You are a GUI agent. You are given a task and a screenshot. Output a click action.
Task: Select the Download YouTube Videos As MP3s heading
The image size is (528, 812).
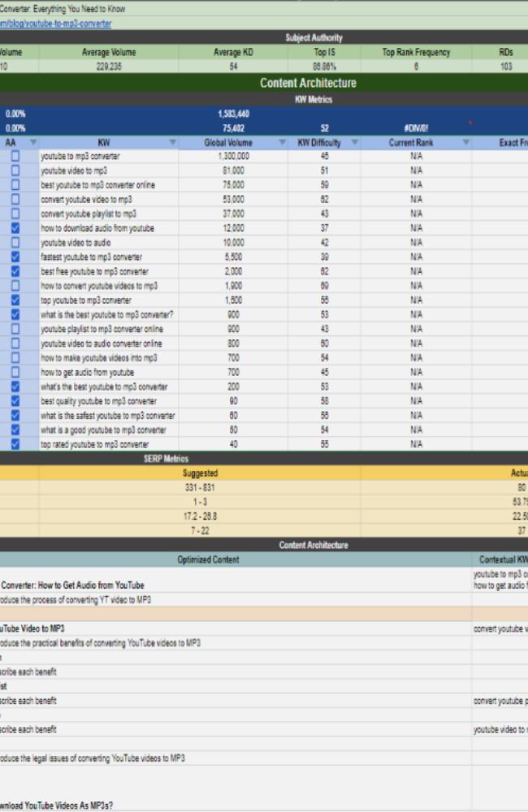click(56, 806)
